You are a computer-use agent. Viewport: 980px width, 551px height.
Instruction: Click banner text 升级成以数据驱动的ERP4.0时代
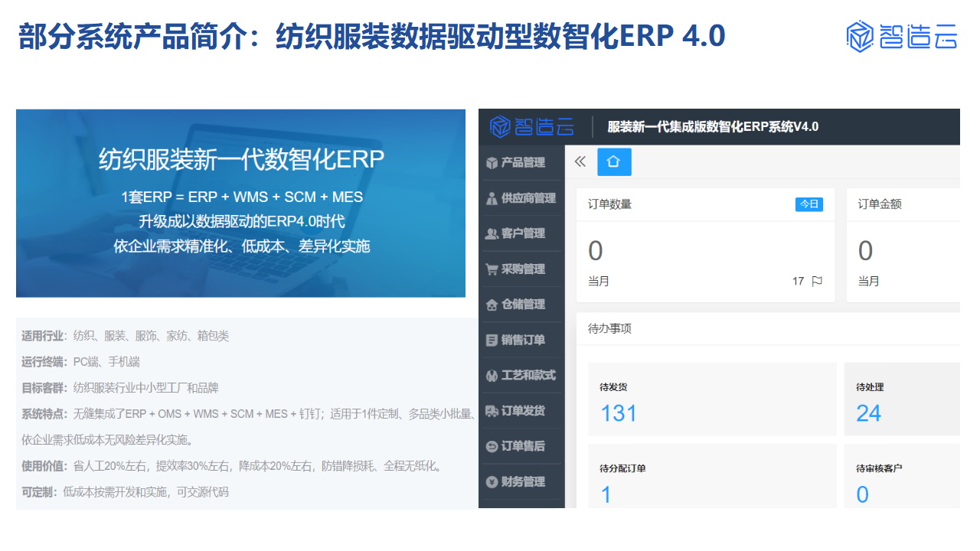[x=242, y=222]
